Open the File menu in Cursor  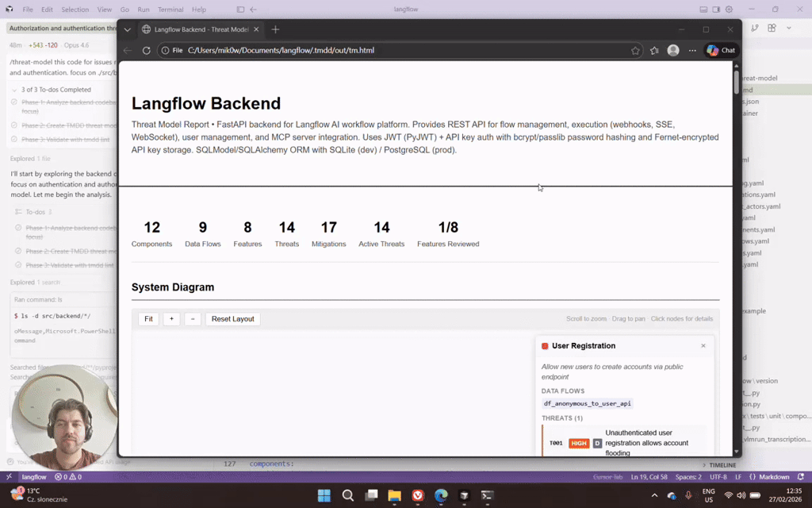(28, 10)
